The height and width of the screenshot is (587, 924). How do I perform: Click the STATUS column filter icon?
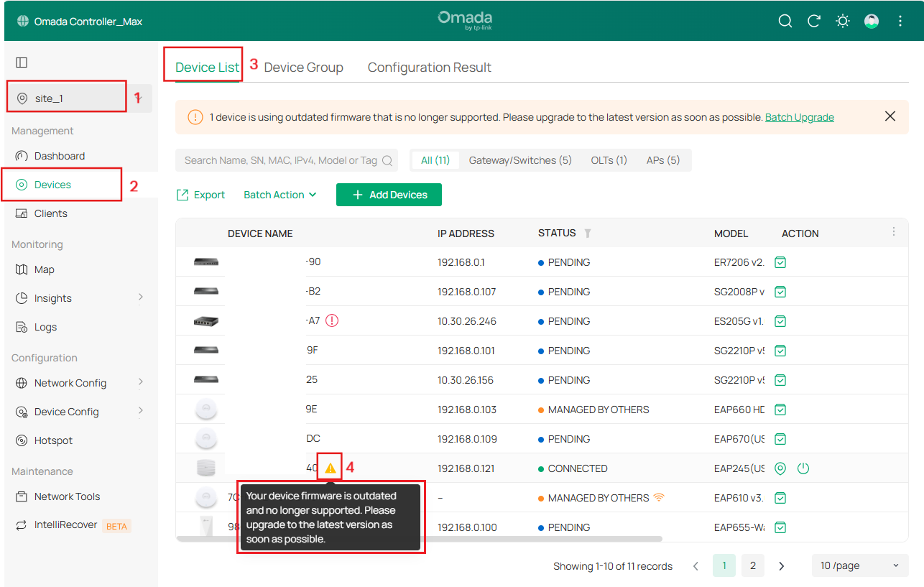[x=588, y=234]
